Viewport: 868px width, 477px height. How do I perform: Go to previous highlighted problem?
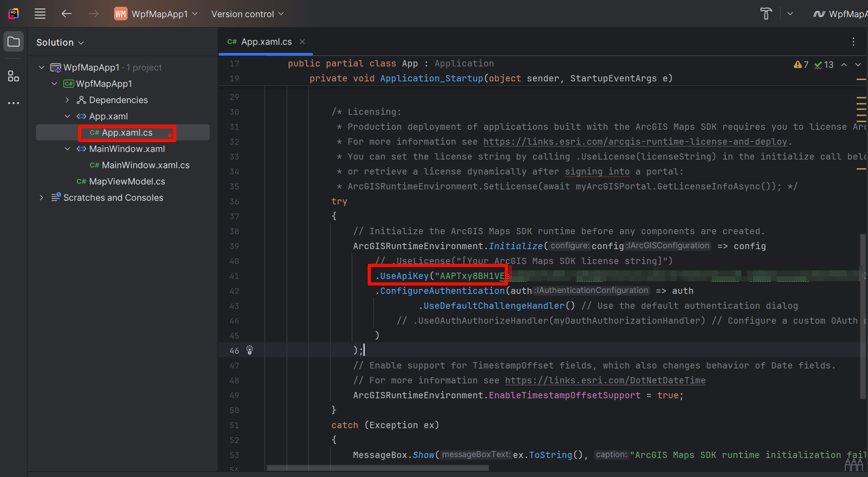tap(844, 65)
